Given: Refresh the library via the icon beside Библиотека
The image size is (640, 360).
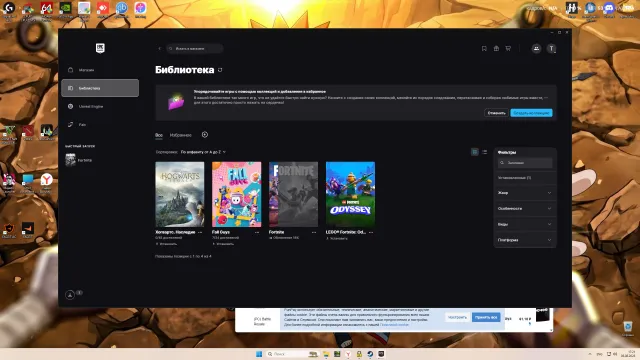Looking at the screenshot, I should [220, 70].
